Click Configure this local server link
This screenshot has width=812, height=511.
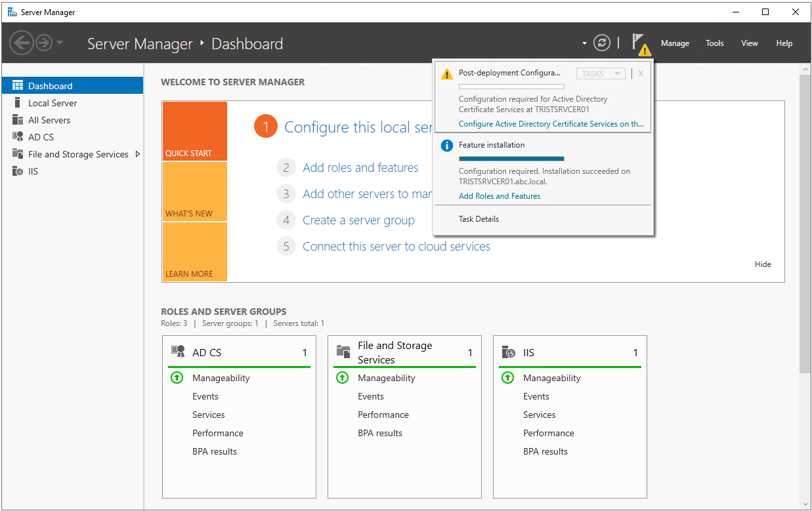coord(358,127)
